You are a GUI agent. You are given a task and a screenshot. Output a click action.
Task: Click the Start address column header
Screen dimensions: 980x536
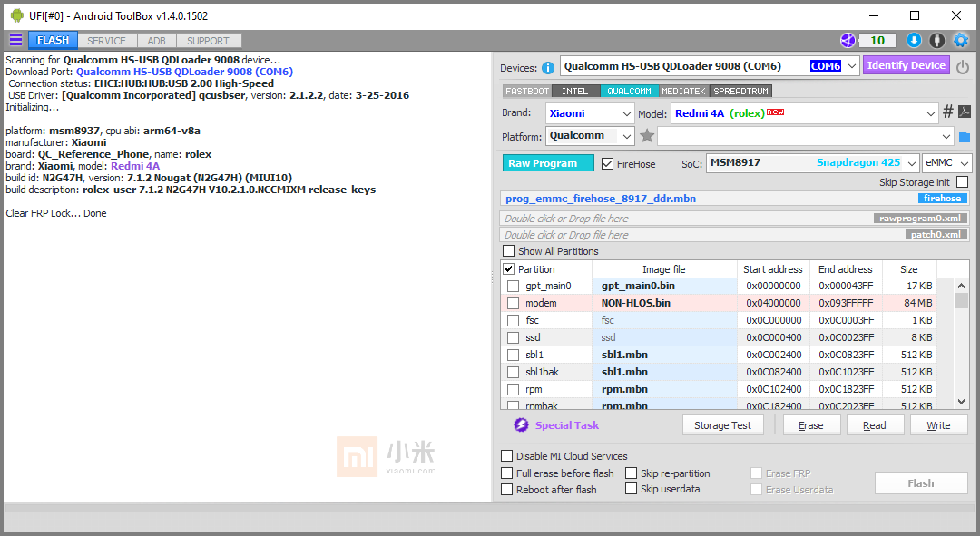pyautogui.click(x=773, y=269)
